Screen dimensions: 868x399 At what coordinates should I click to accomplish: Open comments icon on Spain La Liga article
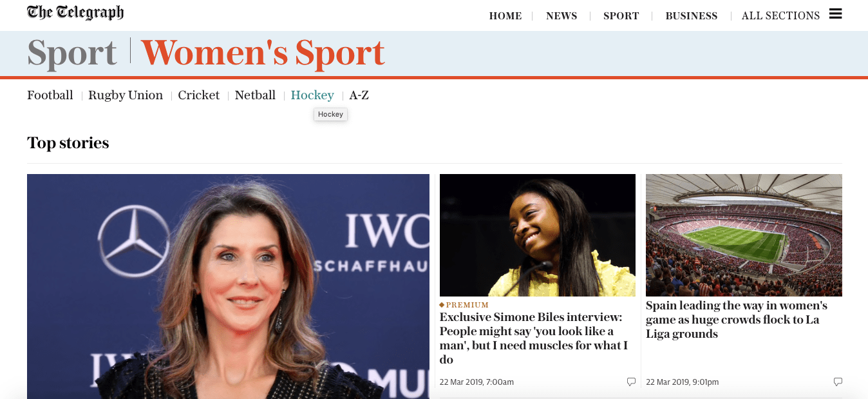click(x=838, y=382)
